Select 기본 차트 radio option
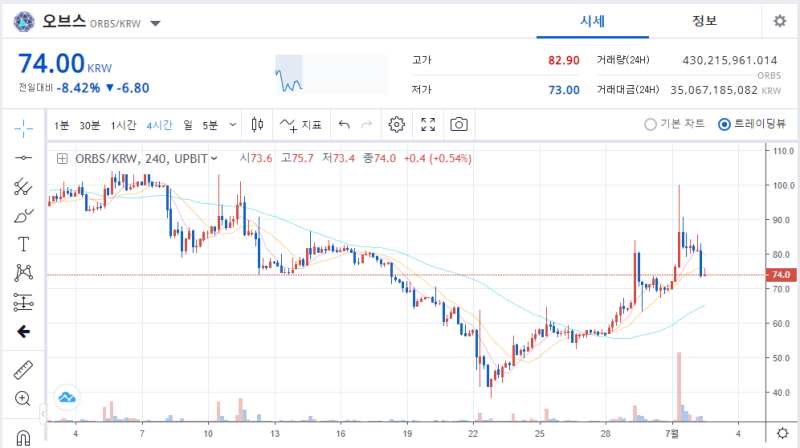 point(674,124)
